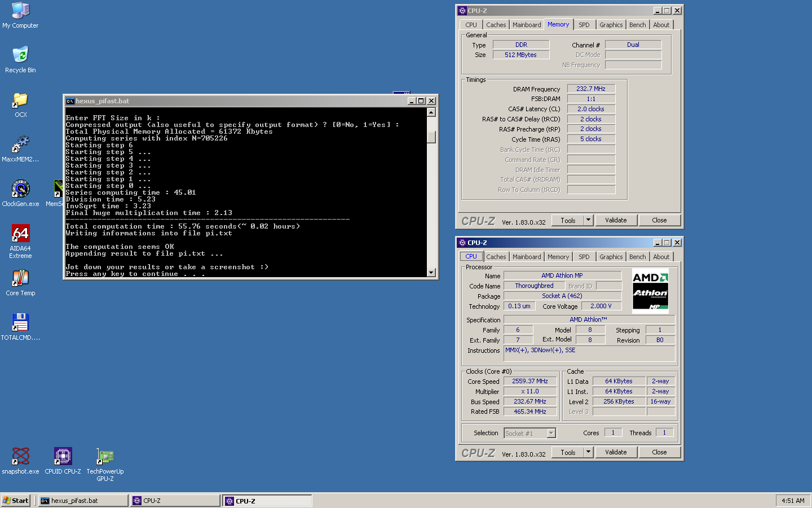Image resolution: width=812 pixels, height=508 pixels.
Task: Click the lower CPU-Z window title icon
Action: point(462,243)
